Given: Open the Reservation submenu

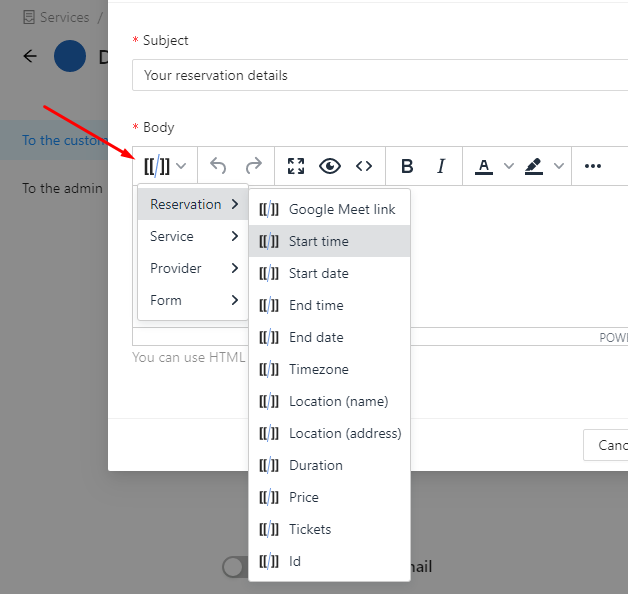Looking at the screenshot, I should (x=193, y=204).
